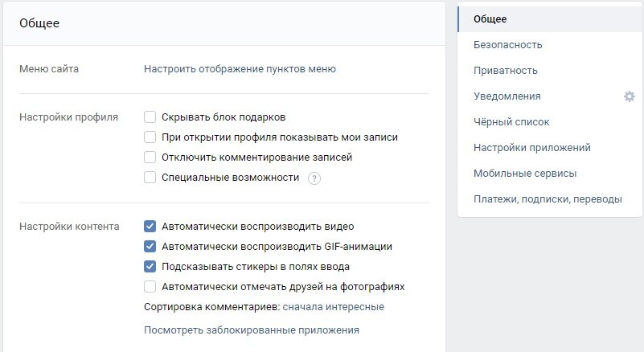Uncheck Подсказывать стикеры в полях ввода
644x352 pixels.
point(150,267)
